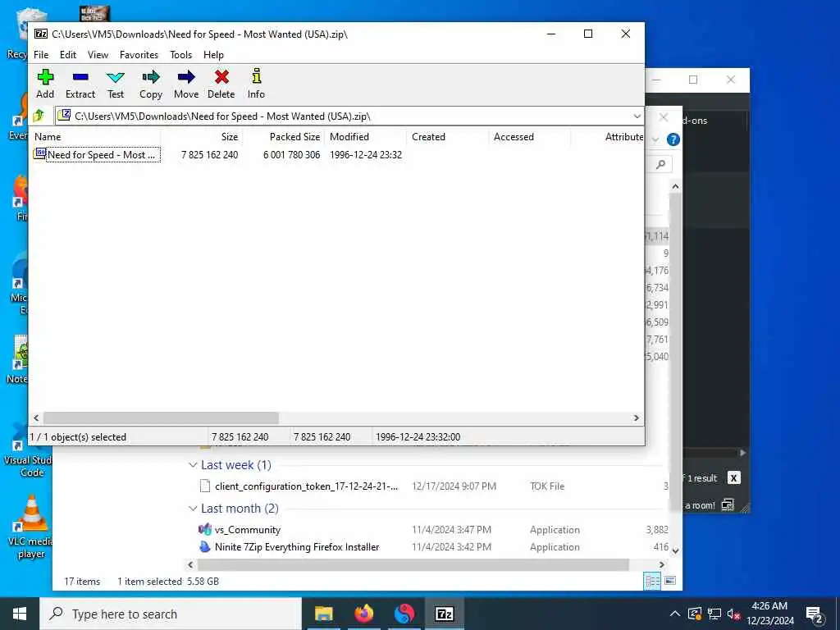Screen dimensions: 840x630
Task: Click the red Delete icon
Action: [221, 77]
